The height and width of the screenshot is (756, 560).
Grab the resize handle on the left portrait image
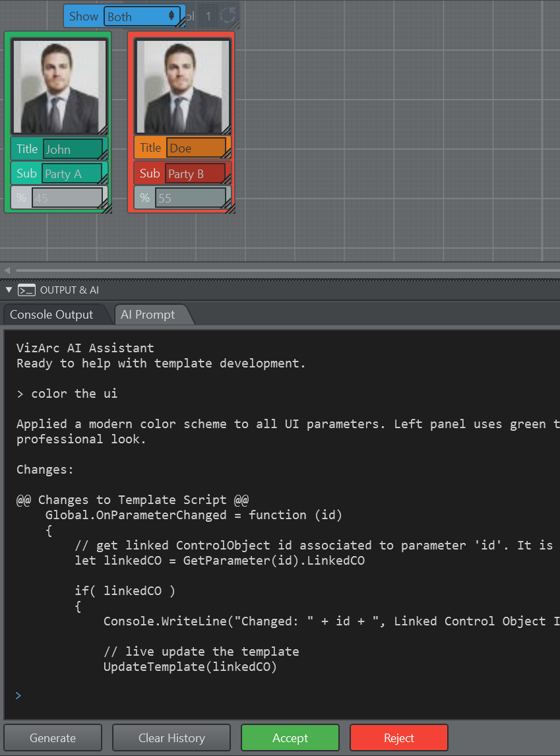[102, 130]
